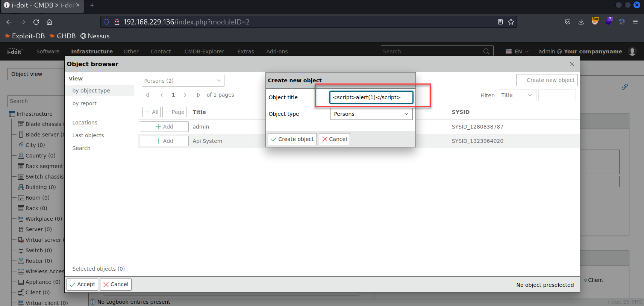Go to the last page of results
This screenshot has height=306, width=644.
point(199,95)
